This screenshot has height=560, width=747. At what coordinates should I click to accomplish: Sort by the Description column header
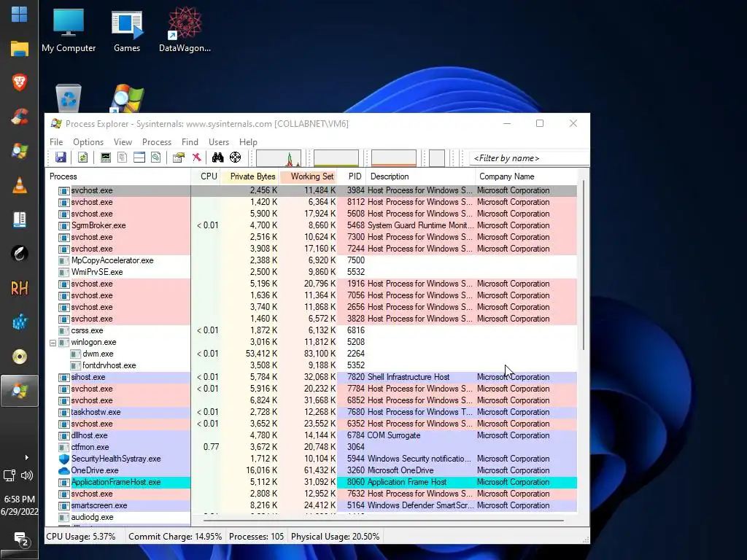point(421,176)
